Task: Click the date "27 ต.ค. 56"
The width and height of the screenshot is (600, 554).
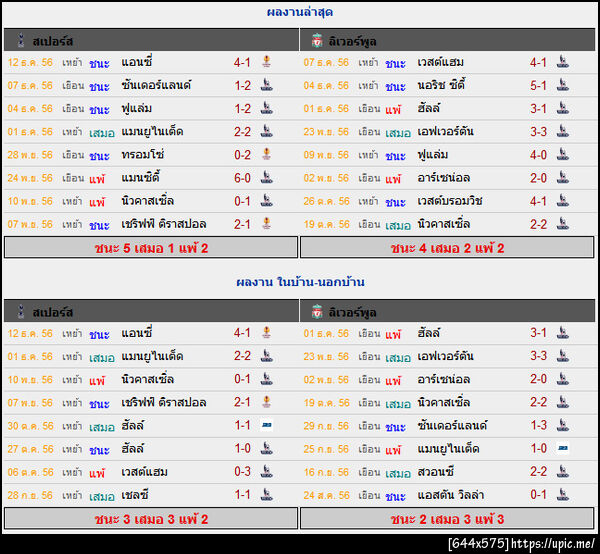Action: pyautogui.click(x=30, y=448)
